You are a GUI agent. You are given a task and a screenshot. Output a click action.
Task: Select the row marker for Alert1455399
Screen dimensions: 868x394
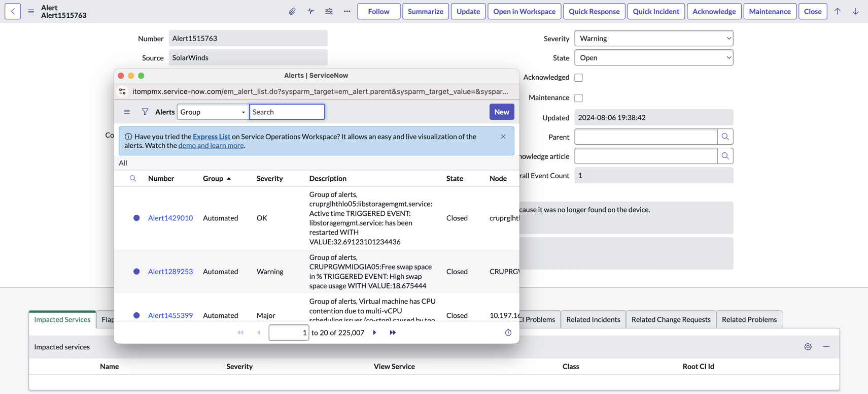[136, 315]
